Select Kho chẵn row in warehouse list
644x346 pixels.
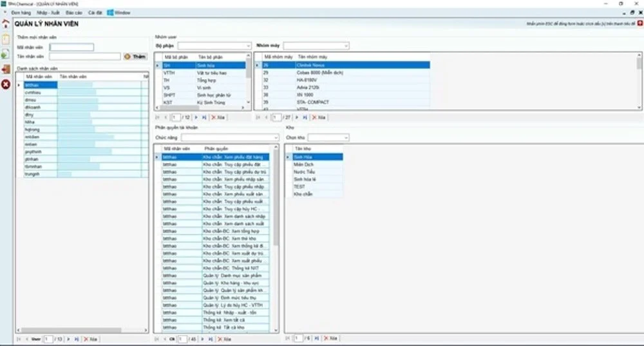(x=314, y=194)
